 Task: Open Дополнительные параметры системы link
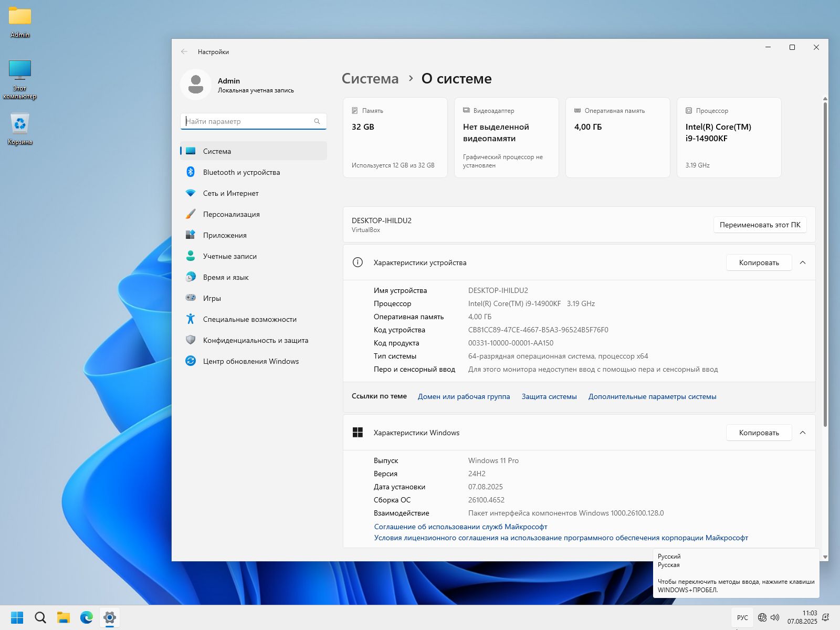(x=652, y=396)
